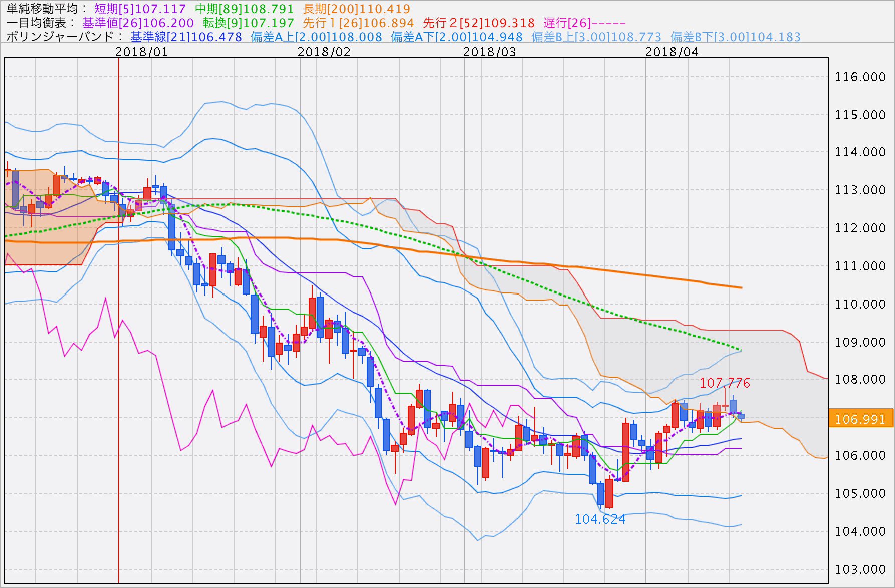
Task: Click the 103.000 price axis label
Action: point(860,569)
